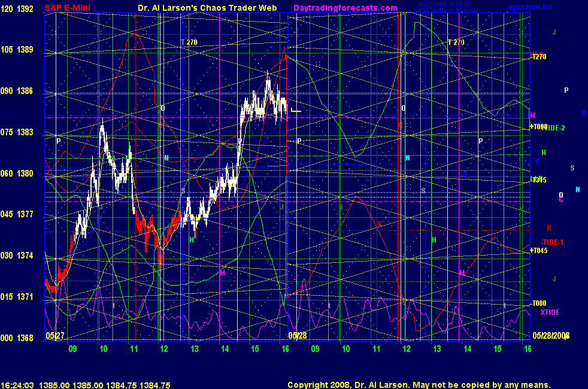This screenshot has height=389, width=588.
Task: Click the red '-TIDE-1' legend label
Action: click(x=552, y=242)
